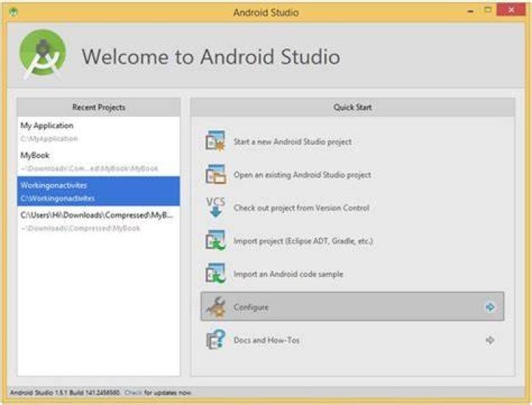
Task: Click the new Android Studio project icon
Action: [215, 140]
